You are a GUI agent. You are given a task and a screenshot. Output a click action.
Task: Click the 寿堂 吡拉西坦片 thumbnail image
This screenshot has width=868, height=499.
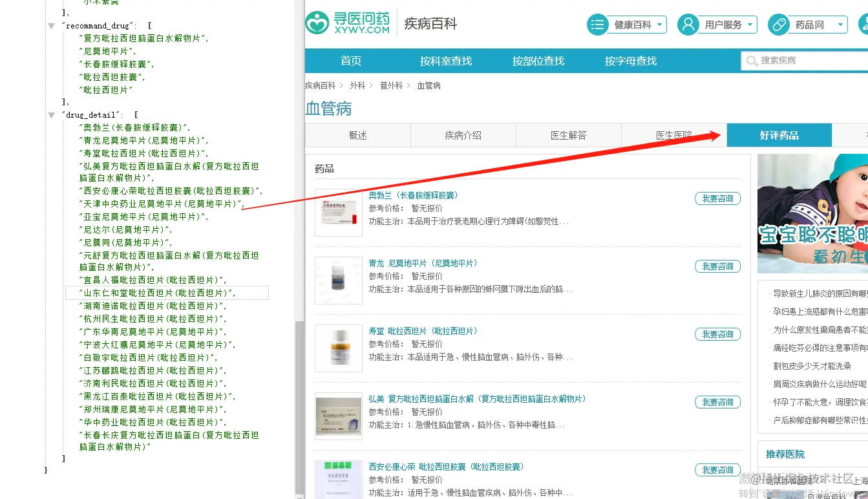coord(339,348)
